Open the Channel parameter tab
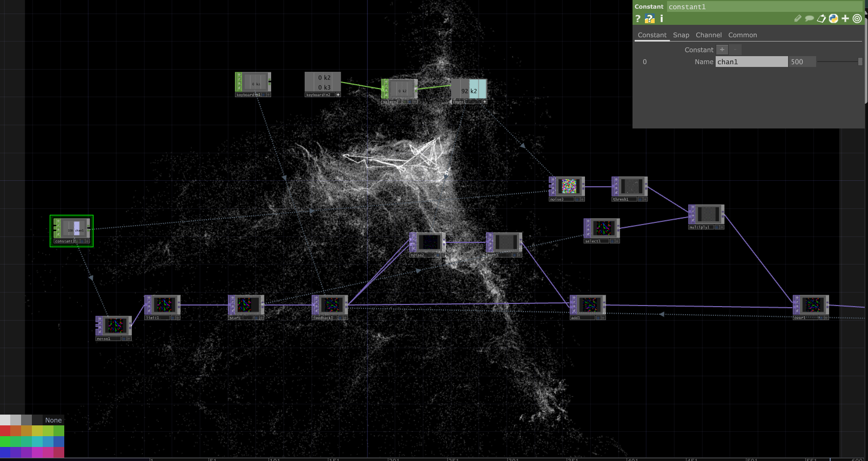 (x=708, y=35)
